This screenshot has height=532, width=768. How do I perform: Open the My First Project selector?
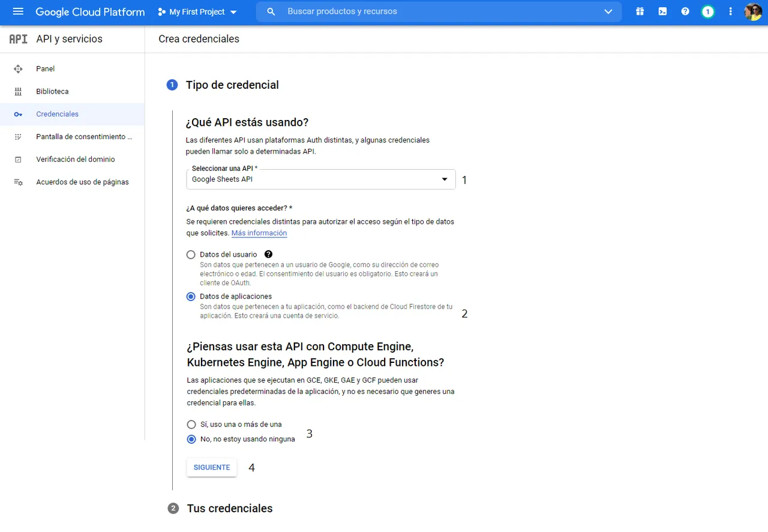point(197,12)
